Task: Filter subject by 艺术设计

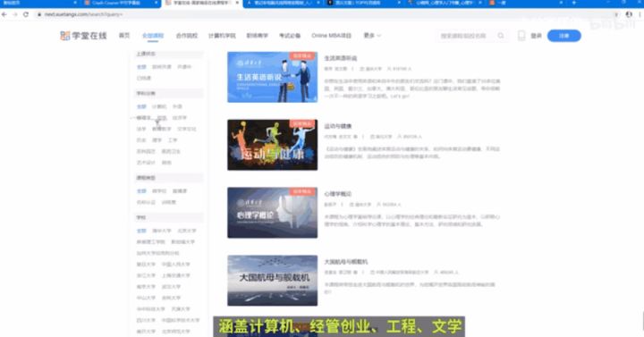Action: coord(146,163)
